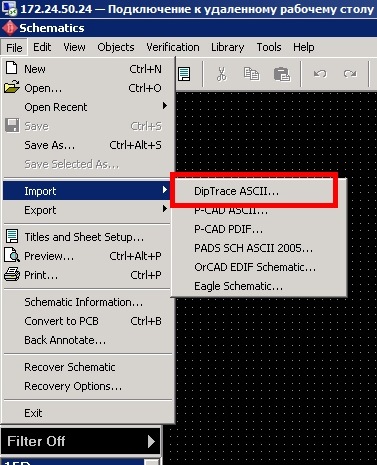
Task: Import Eagle Schematic...
Action: (258, 286)
